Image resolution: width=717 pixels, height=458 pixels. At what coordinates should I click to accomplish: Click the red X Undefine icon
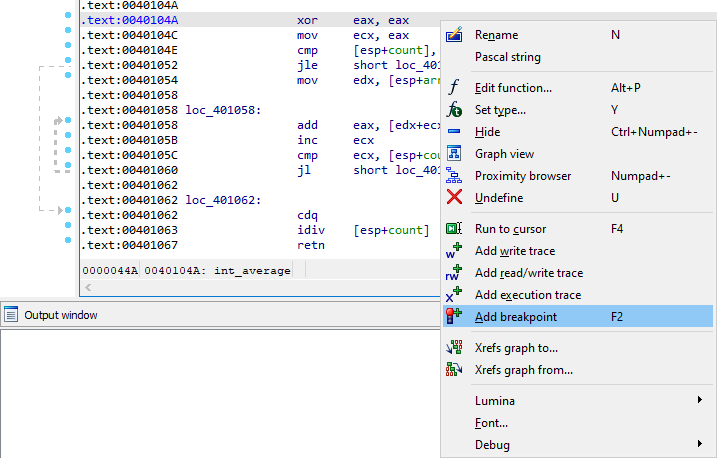click(x=454, y=198)
